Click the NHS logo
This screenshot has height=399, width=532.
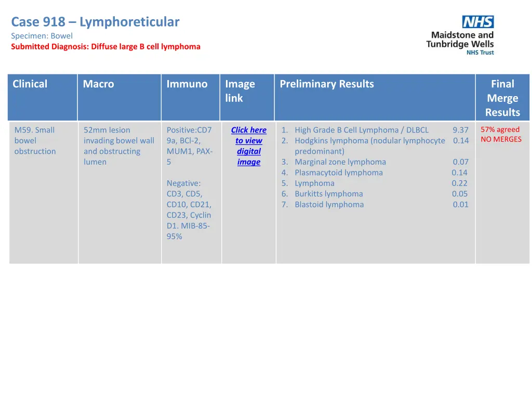click(478, 22)
